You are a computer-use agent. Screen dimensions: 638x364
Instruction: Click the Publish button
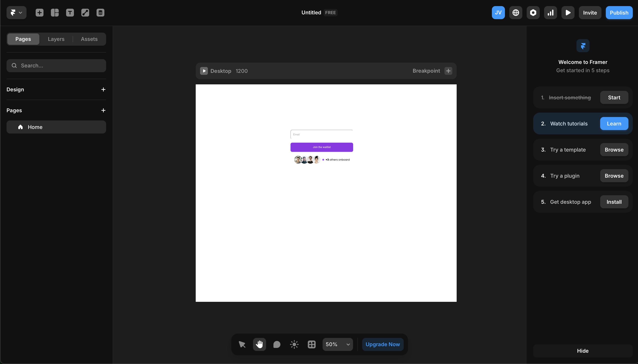[x=619, y=12]
